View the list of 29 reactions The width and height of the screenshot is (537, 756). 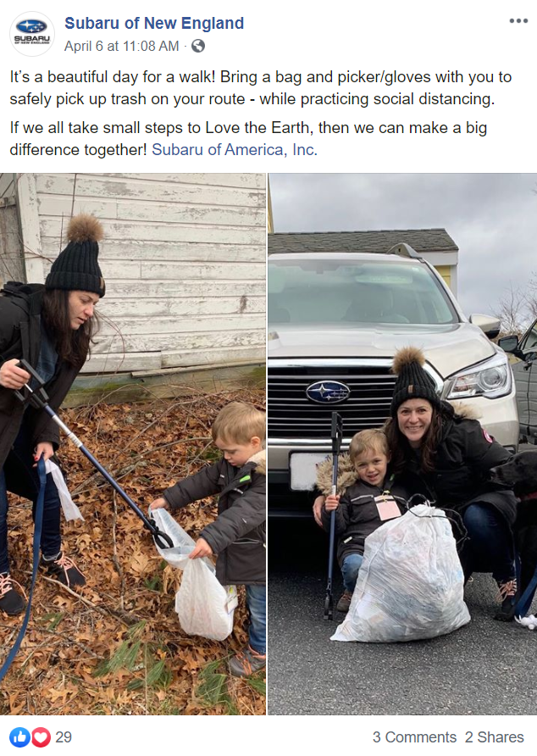click(x=64, y=737)
